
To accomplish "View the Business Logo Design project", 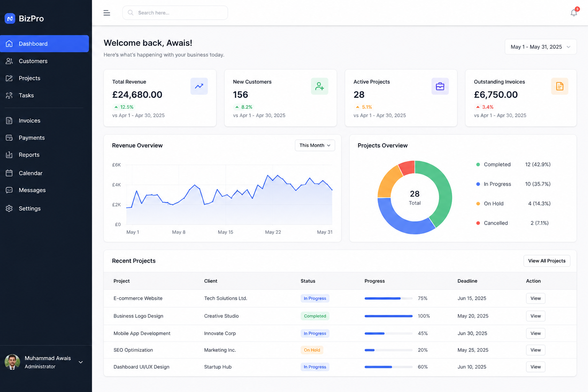I will click(536, 316).
